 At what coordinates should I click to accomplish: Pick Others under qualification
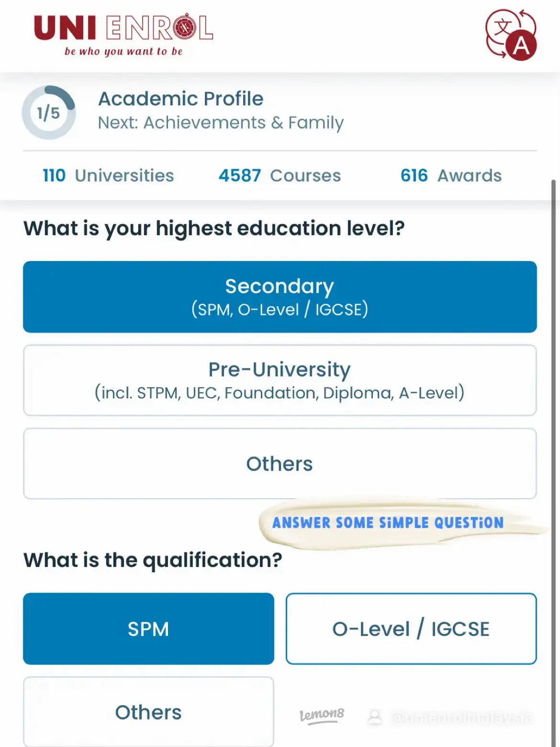(x=148, y=712)
